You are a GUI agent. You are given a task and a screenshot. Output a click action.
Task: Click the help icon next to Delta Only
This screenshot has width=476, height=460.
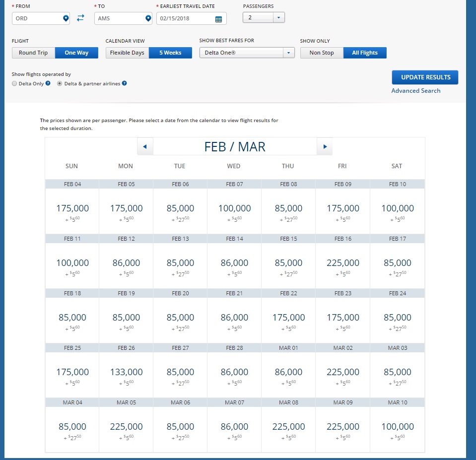(x=48, y=83)
